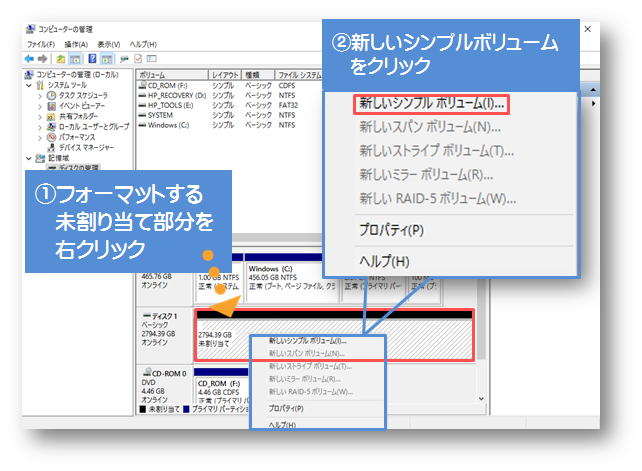This screenshot has width=642, height=471.
Task: Click the last view-settings toolbar icon
Action: 151,59
